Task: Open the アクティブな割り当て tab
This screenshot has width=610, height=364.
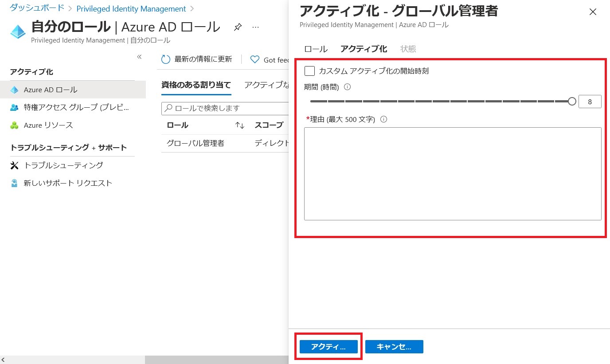Action: [266, 85]
